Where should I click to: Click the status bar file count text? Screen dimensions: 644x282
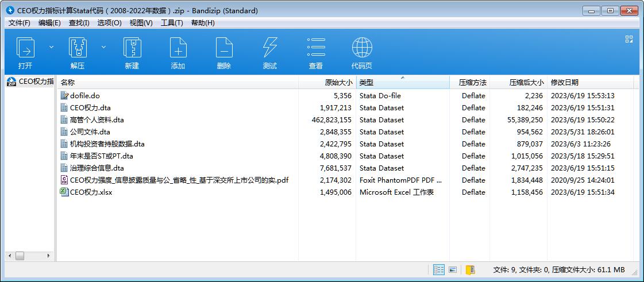tap(558, 270)
